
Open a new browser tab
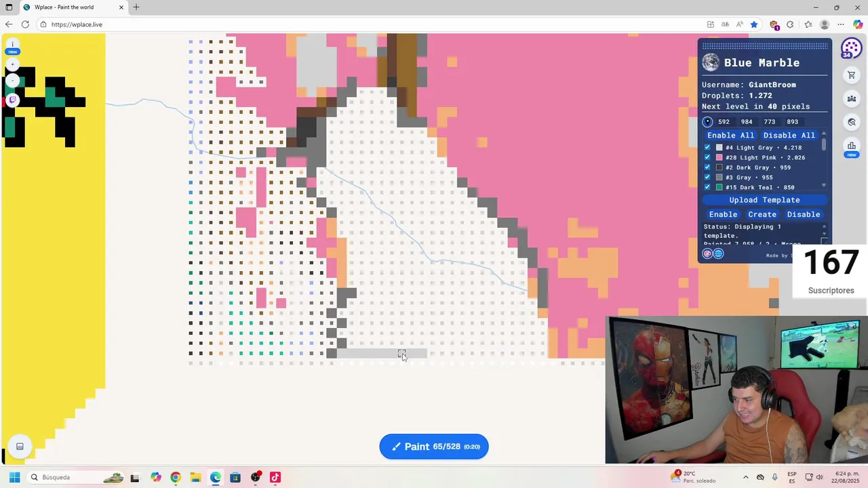click(x=136, y=7)
